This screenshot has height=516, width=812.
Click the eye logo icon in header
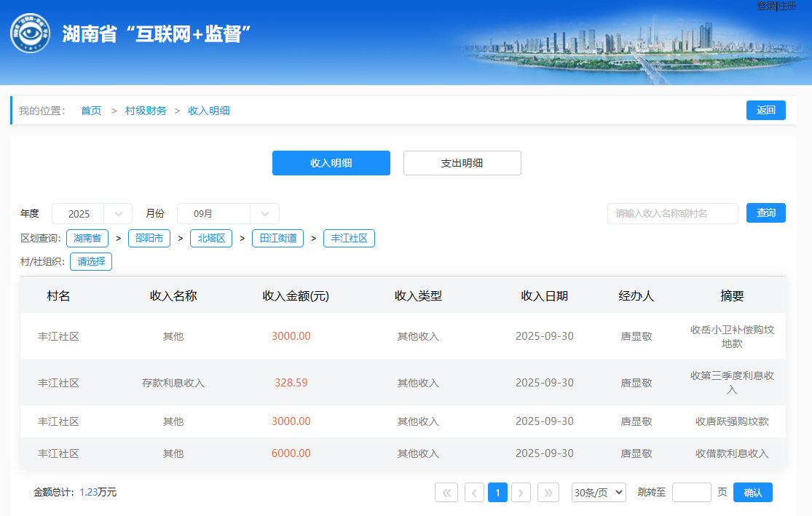click(30, 33)
